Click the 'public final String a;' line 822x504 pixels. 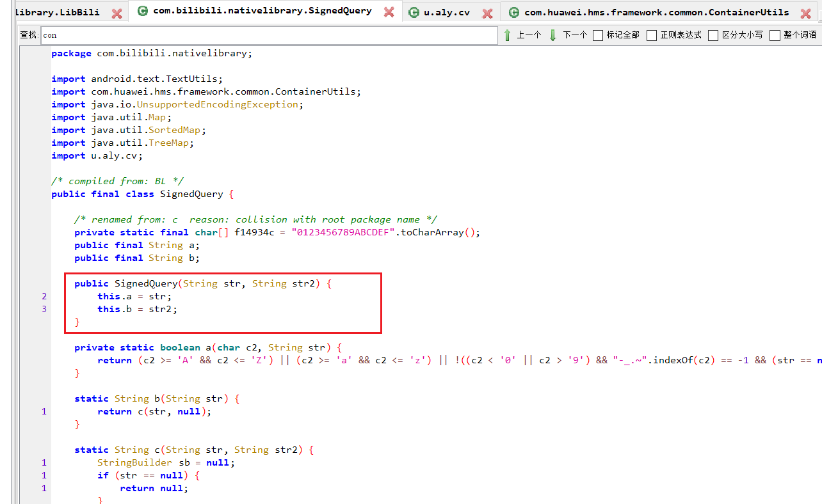pos(137,245)
